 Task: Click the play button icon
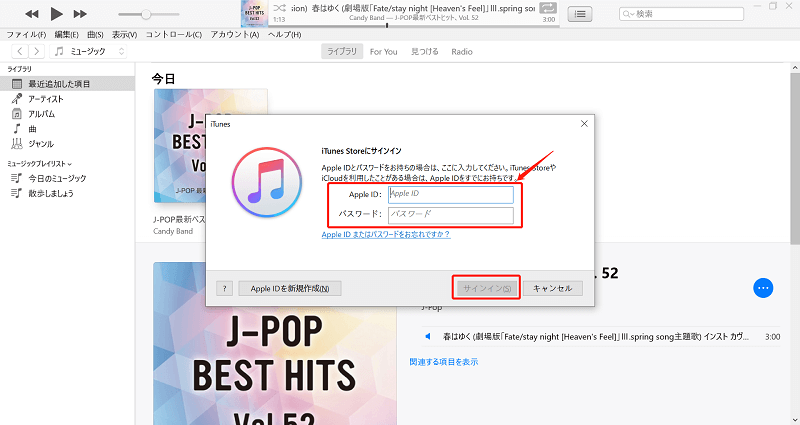click(57, 14)
